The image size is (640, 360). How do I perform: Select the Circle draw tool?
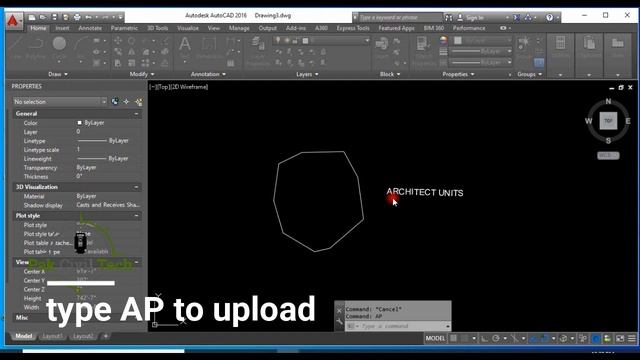[59, 44]
